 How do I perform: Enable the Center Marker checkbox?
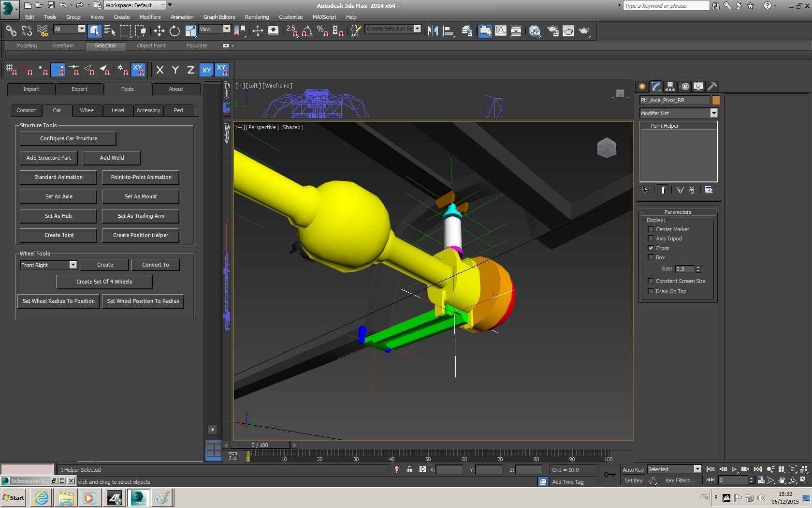pyautogui.click(x=651, y=229)
